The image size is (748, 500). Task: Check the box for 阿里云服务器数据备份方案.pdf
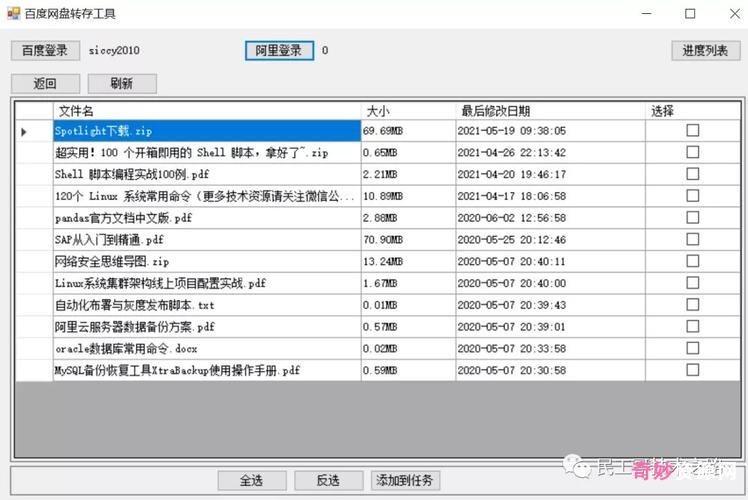coord(693,327)
